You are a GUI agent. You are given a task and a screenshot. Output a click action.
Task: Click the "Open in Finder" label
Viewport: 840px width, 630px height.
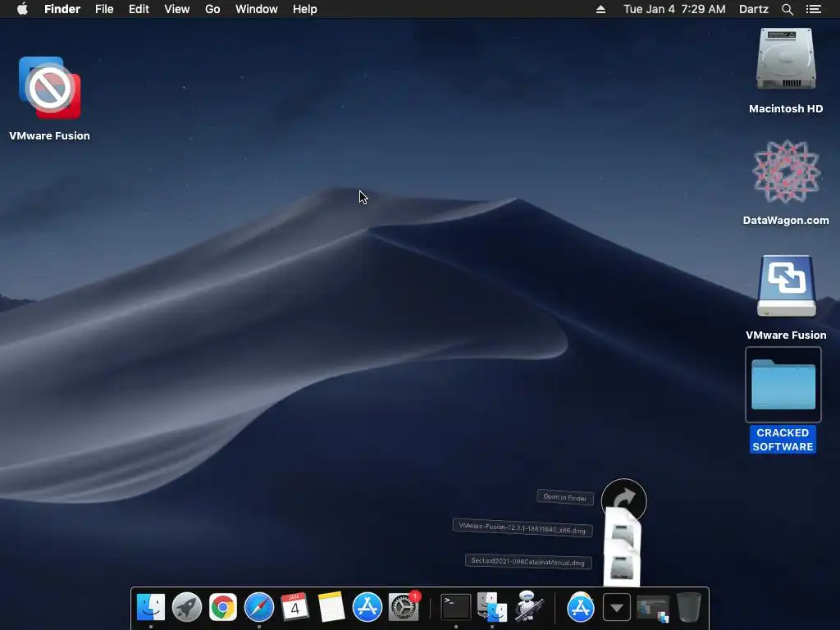pos(565,497)
